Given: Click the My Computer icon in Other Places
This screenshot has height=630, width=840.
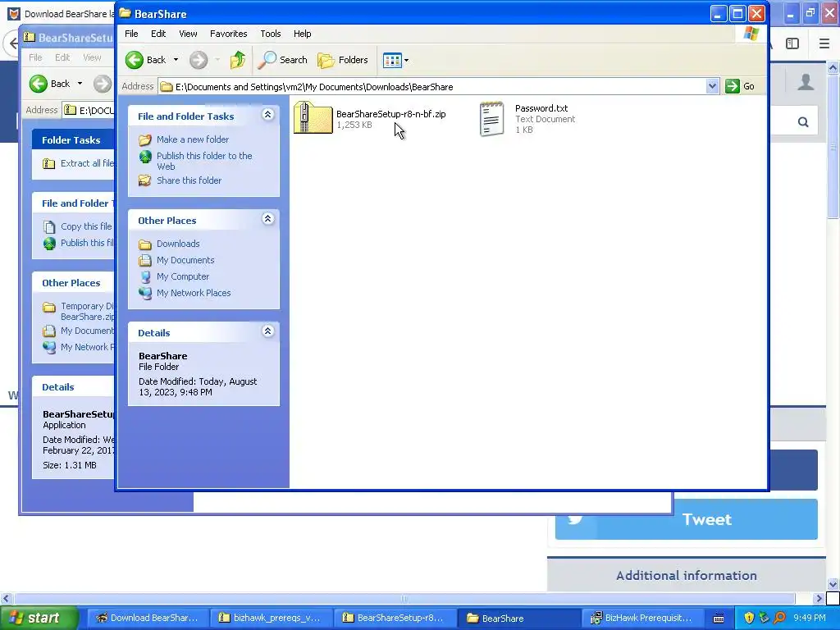Looking at the screenshot, I should click(145, 276).
